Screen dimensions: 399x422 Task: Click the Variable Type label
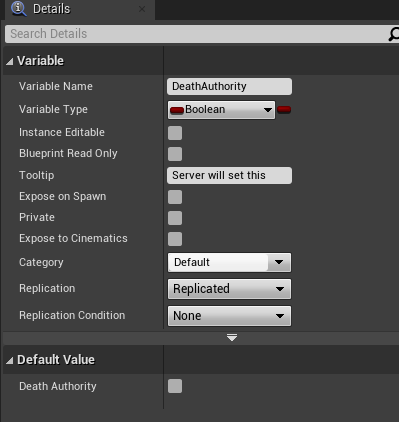[x=53, y=109]
